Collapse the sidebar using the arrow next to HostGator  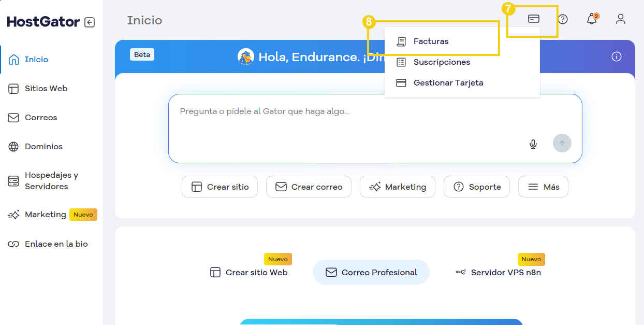(x=89, y=22)
